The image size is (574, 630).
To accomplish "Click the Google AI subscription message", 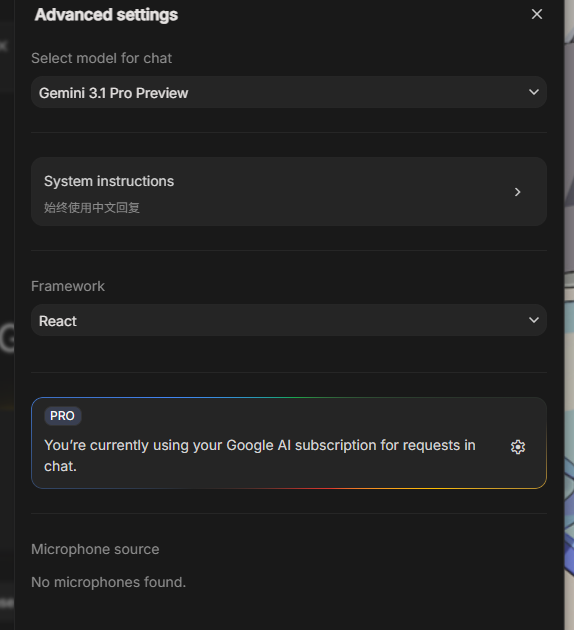I will [x=259, y=456].
